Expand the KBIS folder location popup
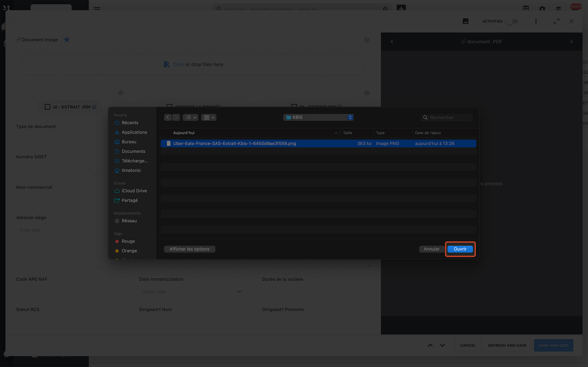This screenshot has height=367, width=588. (x=318, y=117)
